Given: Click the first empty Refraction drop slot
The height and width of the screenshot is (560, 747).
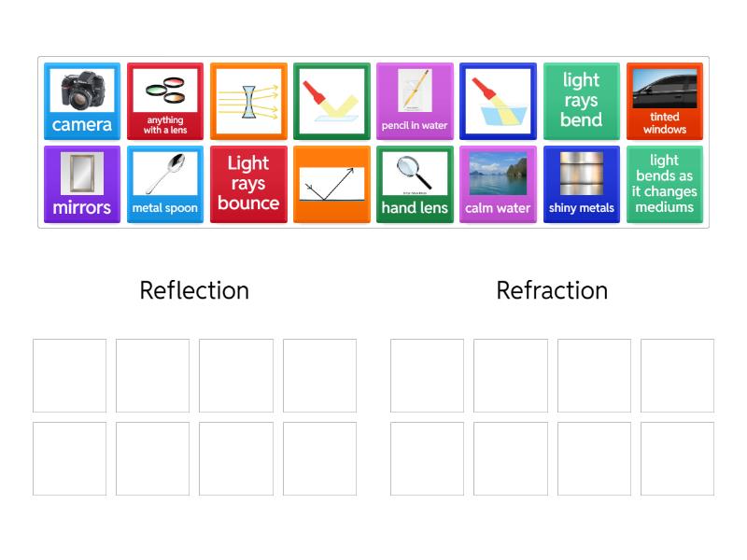Looking at the screenshot, I should click(x=427, y=375).
